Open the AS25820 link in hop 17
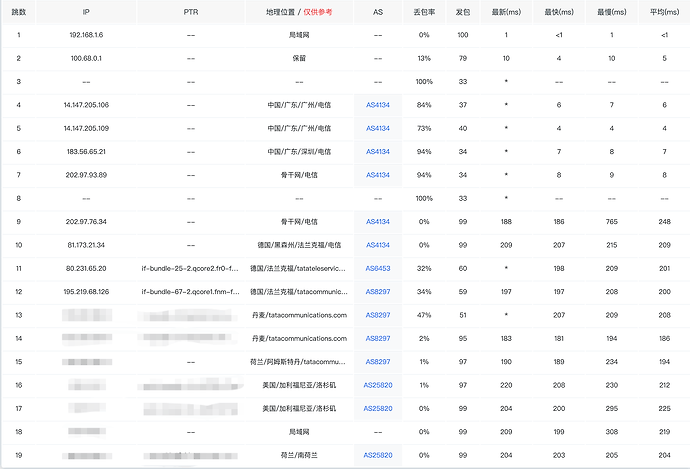 point(378,408)
